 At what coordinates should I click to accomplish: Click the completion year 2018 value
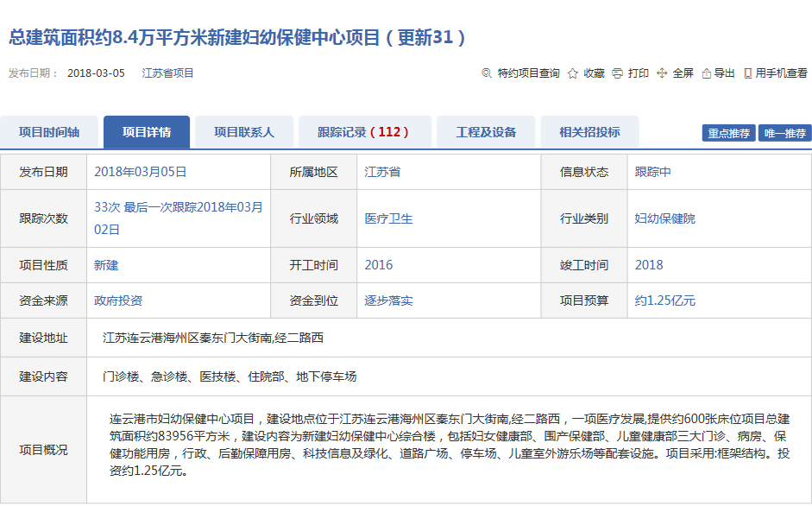tap(649, 265)
